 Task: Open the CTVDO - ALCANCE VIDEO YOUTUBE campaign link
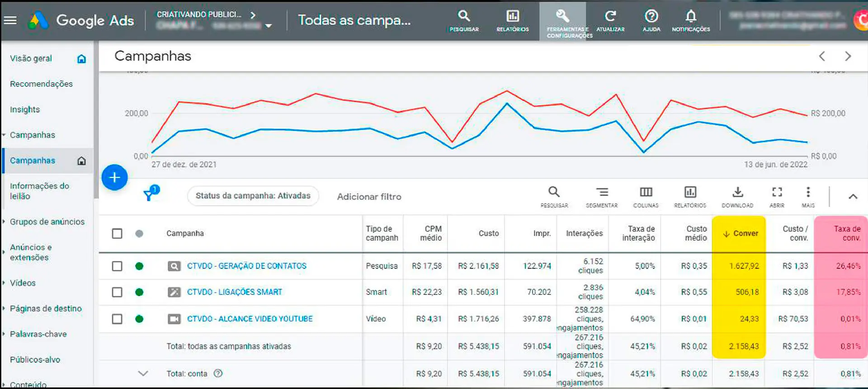click(x=250, y=319)
